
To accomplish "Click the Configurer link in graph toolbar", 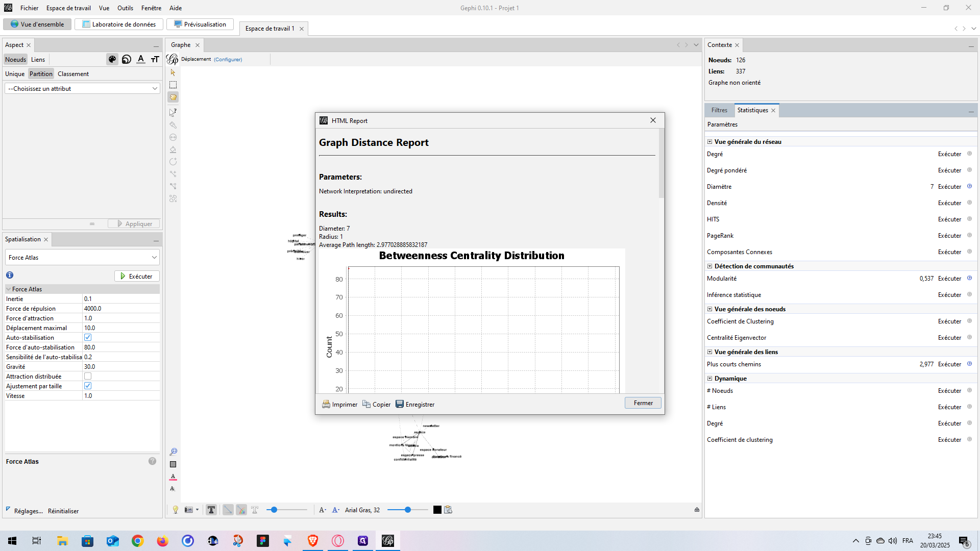I will pyautogui.click(x=228, y=59).
